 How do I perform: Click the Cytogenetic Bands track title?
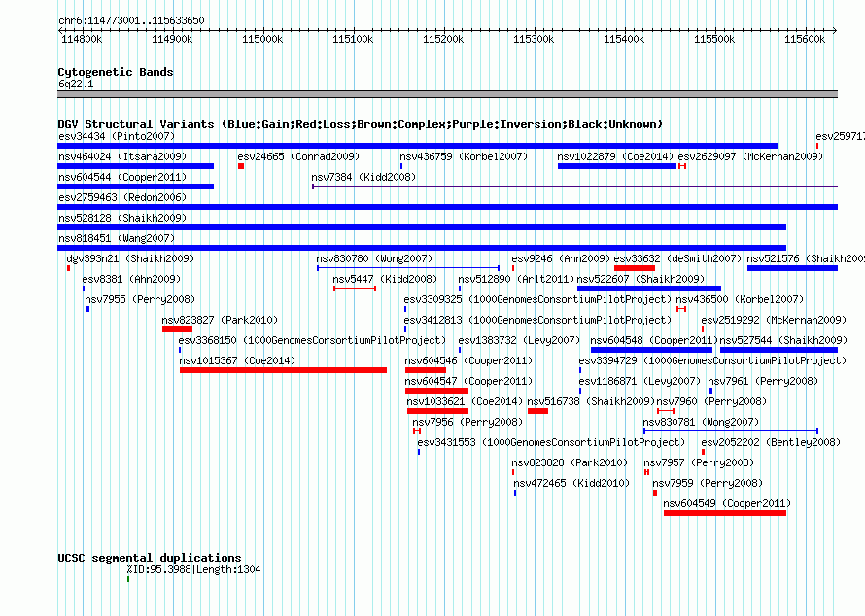(x=116, y=72)
